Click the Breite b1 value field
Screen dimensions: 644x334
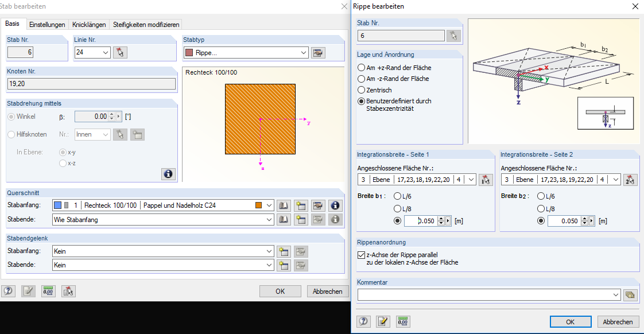pyautogui.click(x=421, y=221)
